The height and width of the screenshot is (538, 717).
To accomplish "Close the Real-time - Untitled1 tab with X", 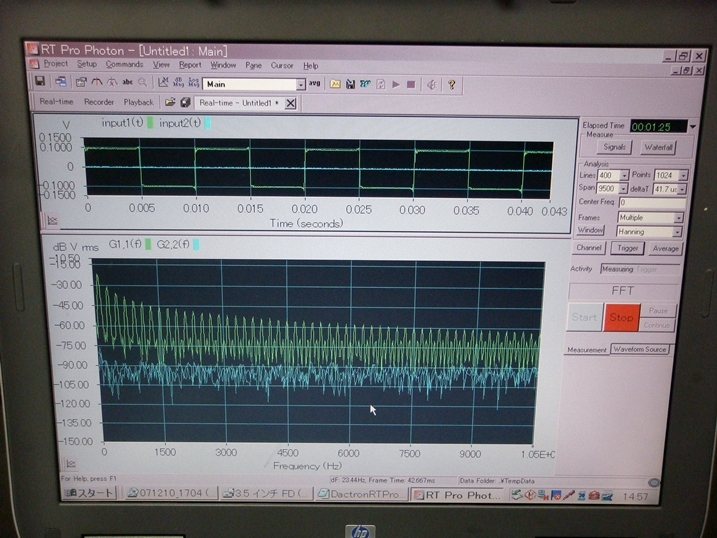I will [x=290, y=103].
